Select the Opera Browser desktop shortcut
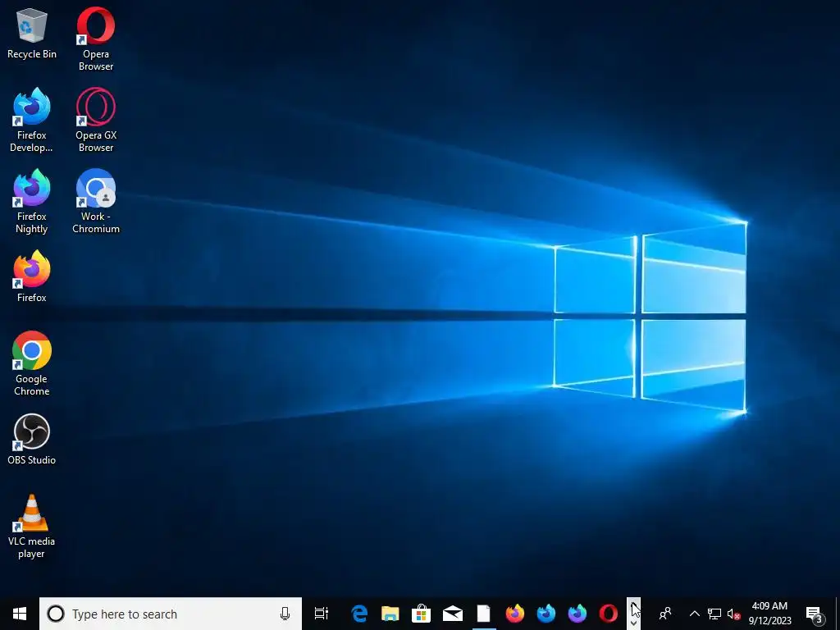The height and width of the screenshot is (630, 840). (x=96, y=39)
